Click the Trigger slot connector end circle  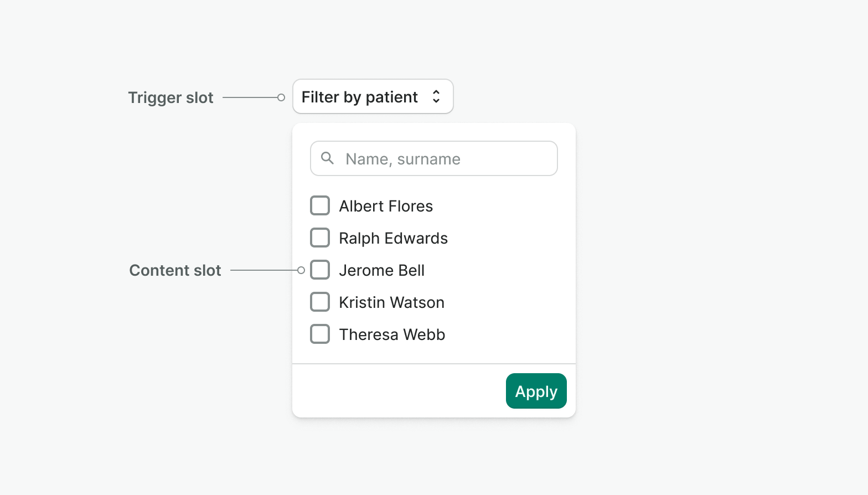(x=281, y=97)
